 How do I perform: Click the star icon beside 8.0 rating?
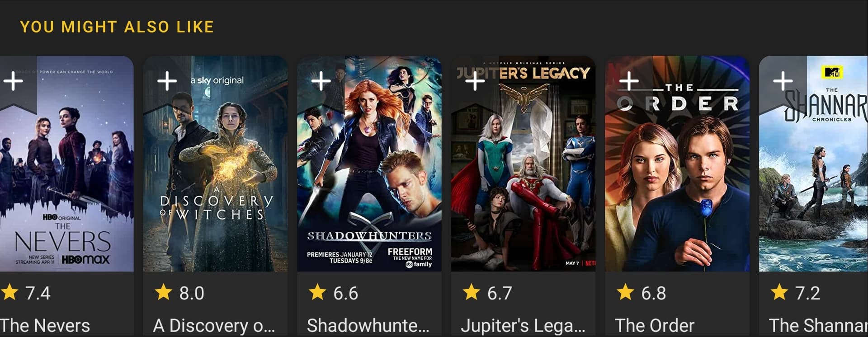163,292
